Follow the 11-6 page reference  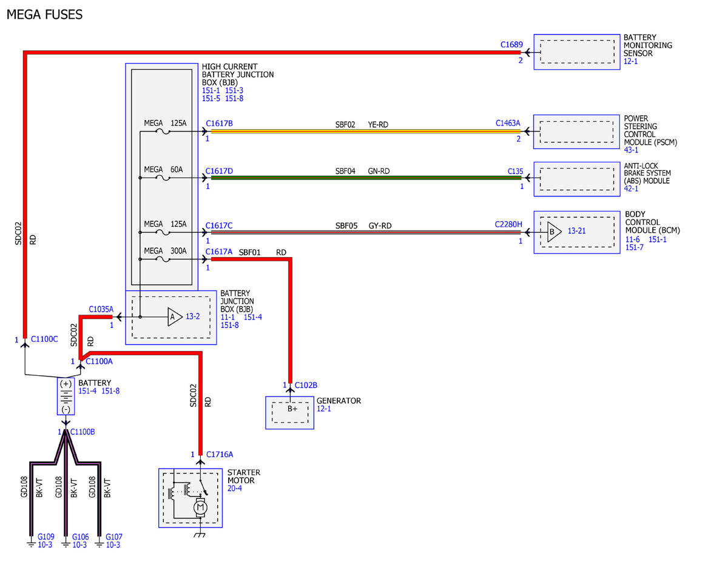click(x=632, y=239)
